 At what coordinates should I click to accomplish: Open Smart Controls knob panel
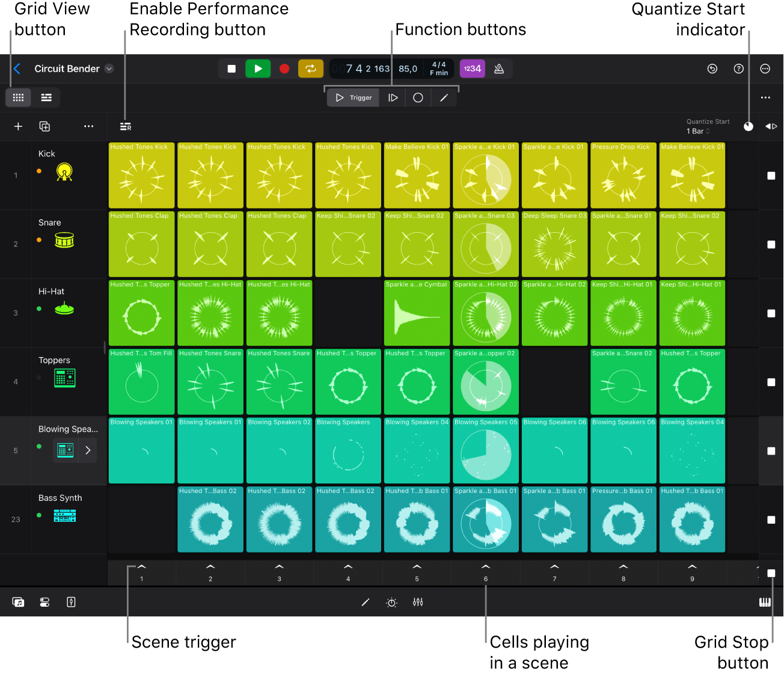coord(391,602)
